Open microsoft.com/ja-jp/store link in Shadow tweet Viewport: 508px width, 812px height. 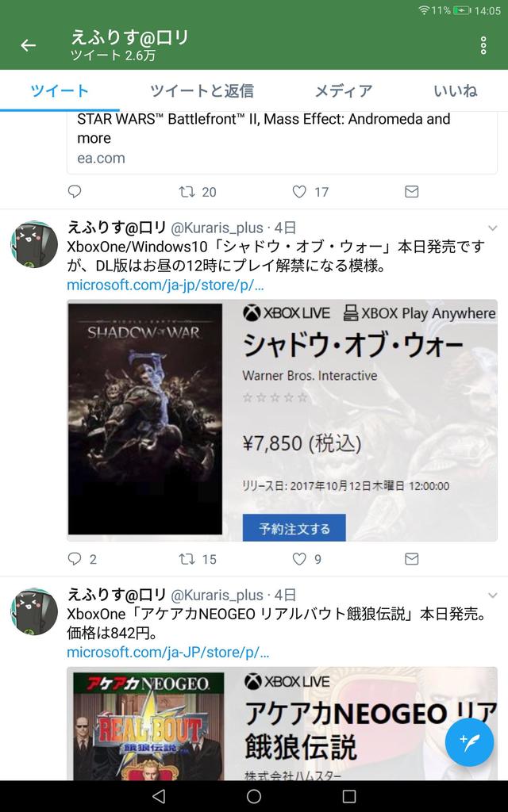pos(165,285)
